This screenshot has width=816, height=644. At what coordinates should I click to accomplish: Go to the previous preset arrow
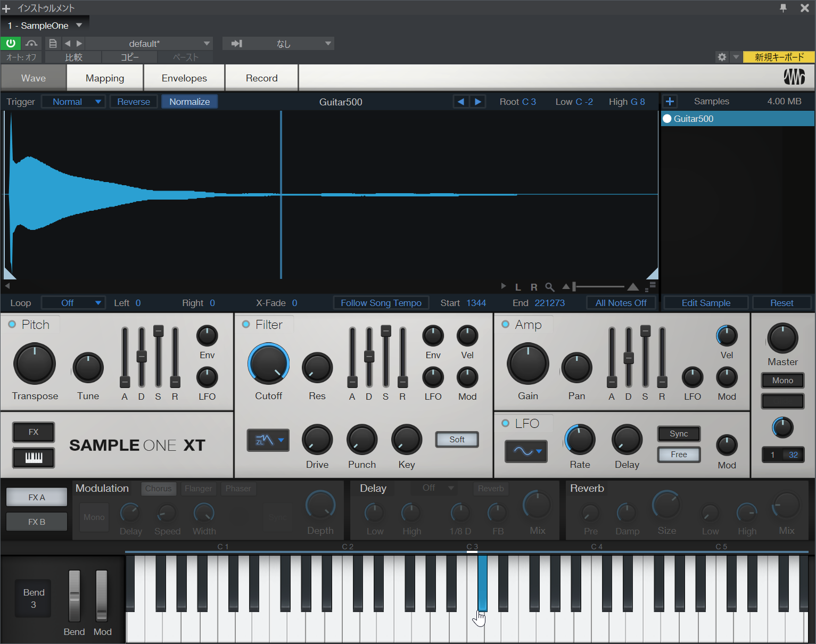click(x=68, y=43)
